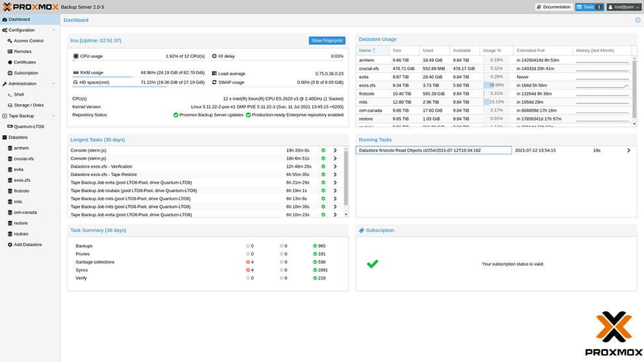644x362 pixels.
Task: Open the Remotes page
Action: (23, 51)
